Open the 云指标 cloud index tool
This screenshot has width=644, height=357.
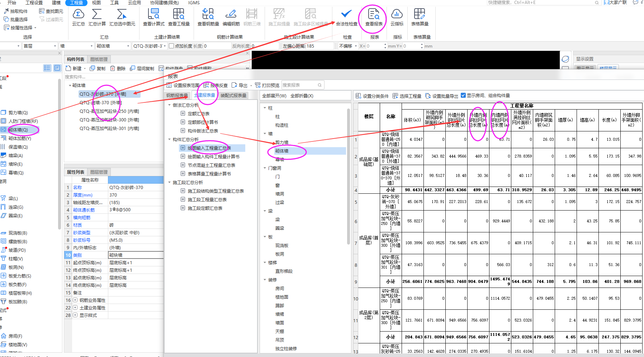click(x=397, y=18)
